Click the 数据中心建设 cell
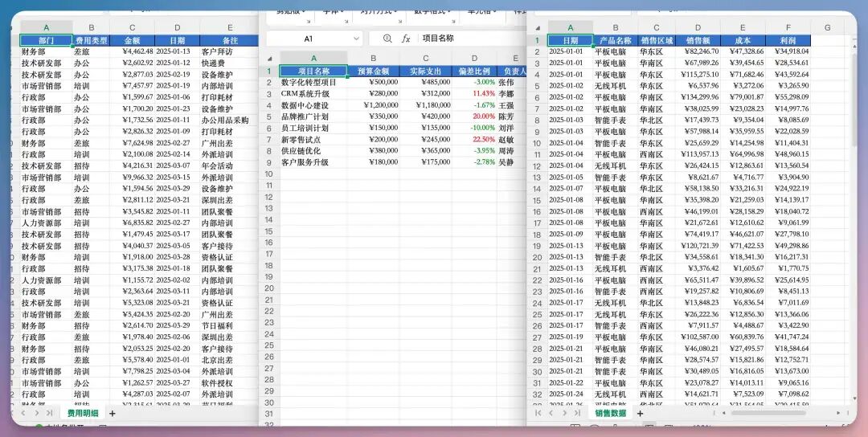The height and width of the screenshot is (437, 868). (x=313, y=105)
